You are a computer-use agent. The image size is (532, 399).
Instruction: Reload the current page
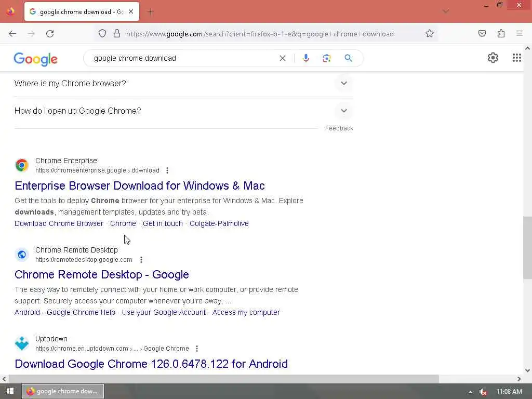pyautogui.click(x=50, y=34)
